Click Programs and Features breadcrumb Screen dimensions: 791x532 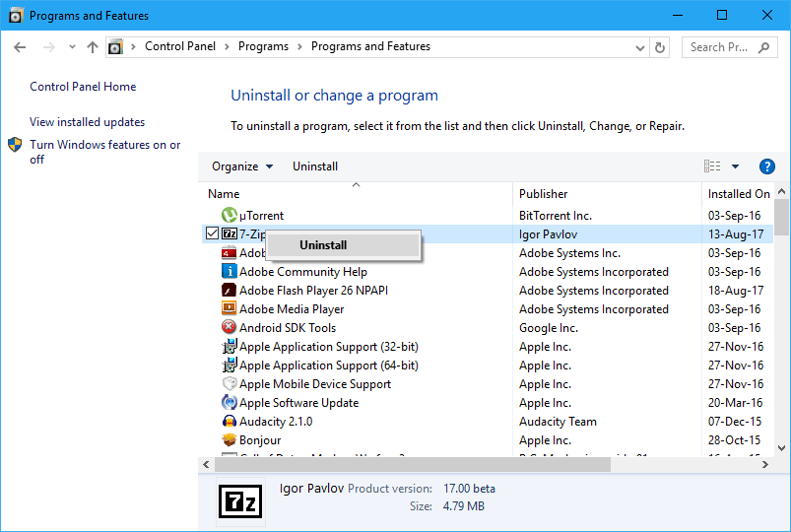(x=370, y=46)
